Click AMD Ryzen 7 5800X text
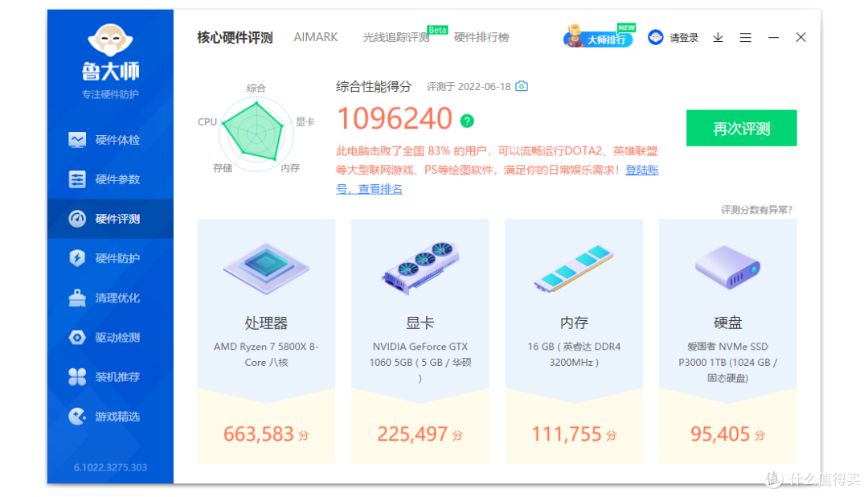 [266, 354]
